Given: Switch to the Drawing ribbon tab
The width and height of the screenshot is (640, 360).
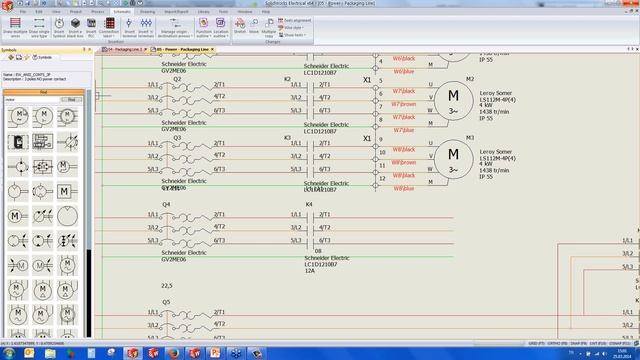Looking at the screenshot, I should (147, 12).
